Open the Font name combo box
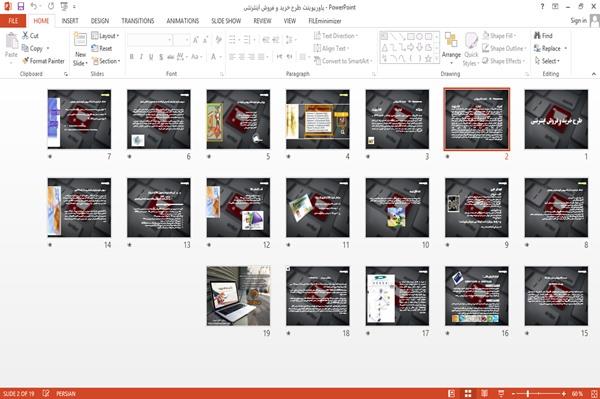Screen dimensions: 600x399 (x=150, y=40)
